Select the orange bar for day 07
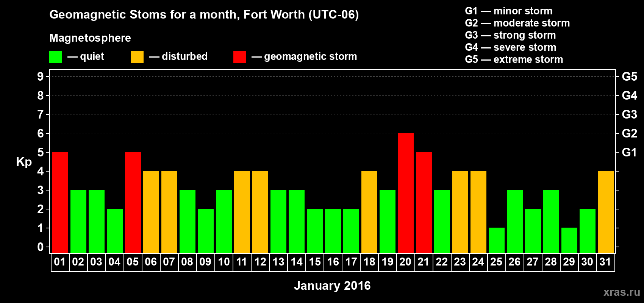This screenshot has width=644, height=303. [169, 212]
